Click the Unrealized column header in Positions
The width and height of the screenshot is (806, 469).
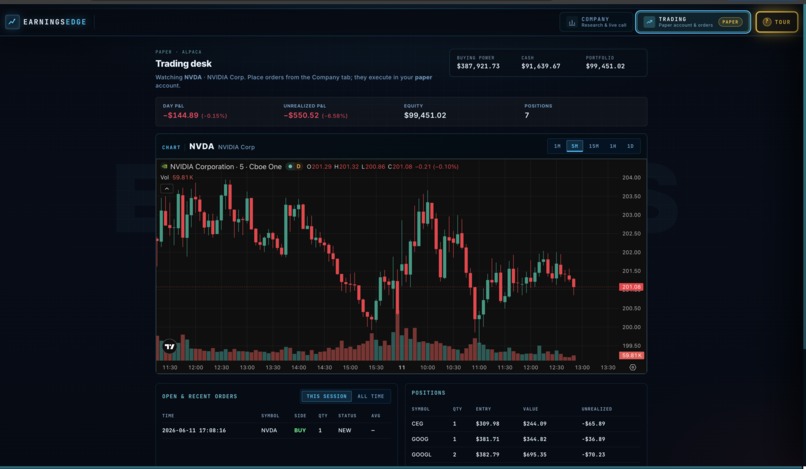(x=596, y=409)
